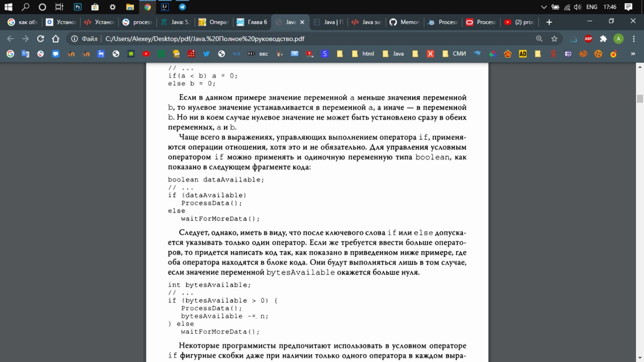The image size is (644, 362).
Task: Open the browser home page
Action: pyautogui.click(x=56, y=39)
